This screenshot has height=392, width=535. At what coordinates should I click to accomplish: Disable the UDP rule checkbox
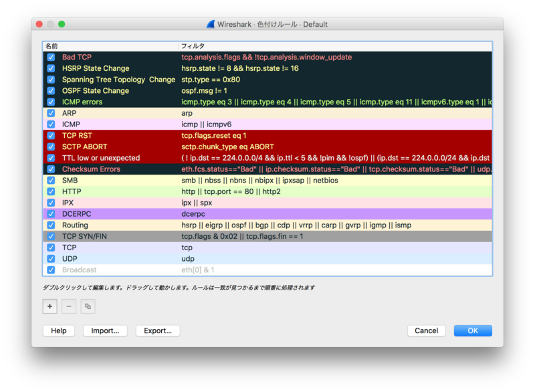(x=51, y=259)
